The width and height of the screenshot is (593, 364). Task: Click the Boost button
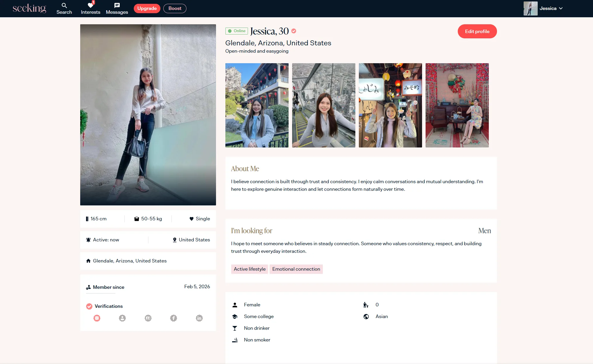175,8
